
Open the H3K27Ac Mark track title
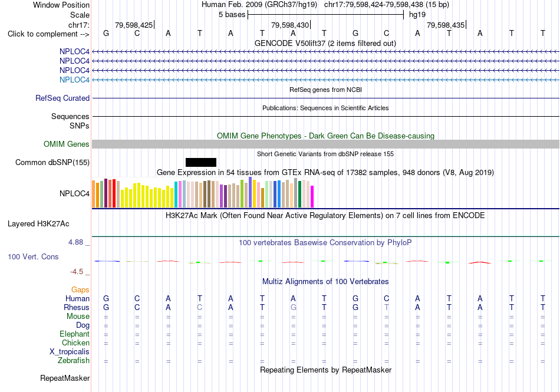325,216
